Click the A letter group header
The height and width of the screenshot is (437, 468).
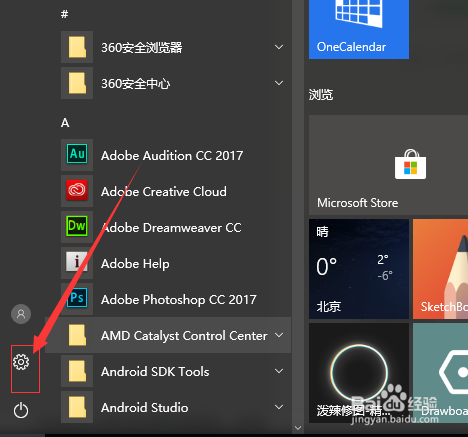coord(65,123)
